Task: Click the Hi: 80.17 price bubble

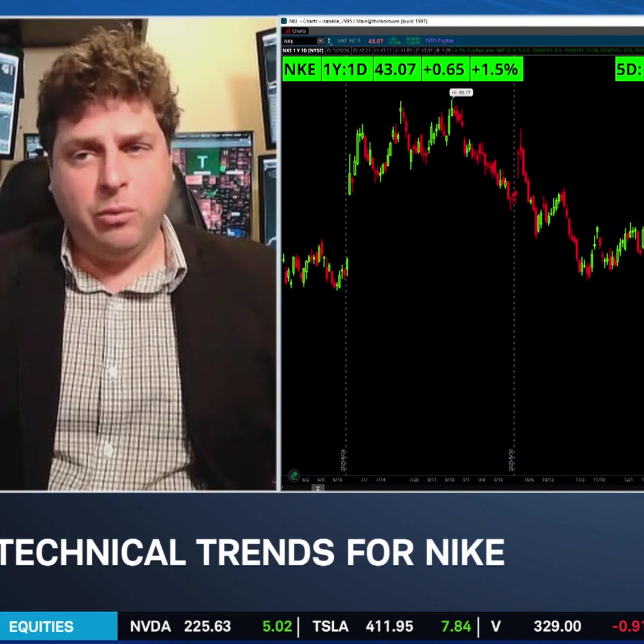Action: [461, 92]
